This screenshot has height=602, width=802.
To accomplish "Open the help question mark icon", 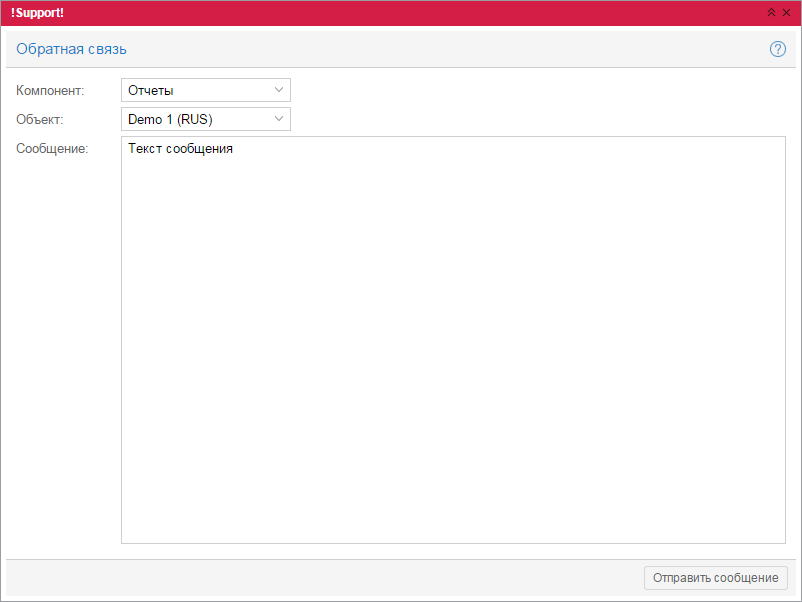I will pyautogui.click(x=778, y=49).
